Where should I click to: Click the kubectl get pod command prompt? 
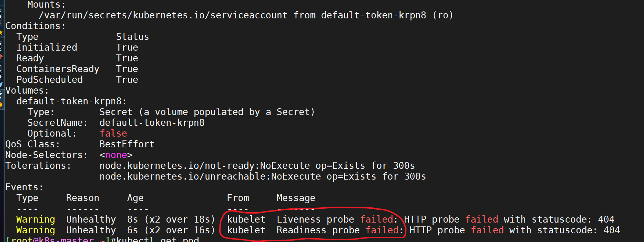102,239
